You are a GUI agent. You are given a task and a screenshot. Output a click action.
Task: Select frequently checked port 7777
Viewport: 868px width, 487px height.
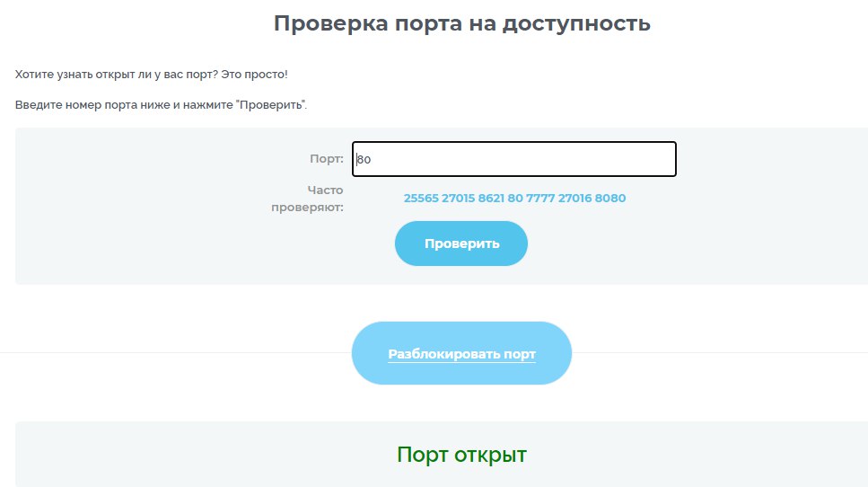point(540,198)
